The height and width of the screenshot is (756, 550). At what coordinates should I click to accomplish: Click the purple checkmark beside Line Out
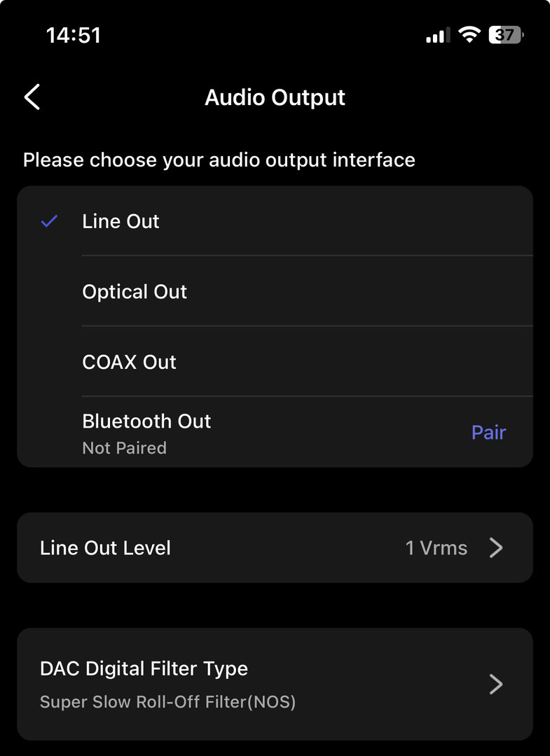pos(49,221)
